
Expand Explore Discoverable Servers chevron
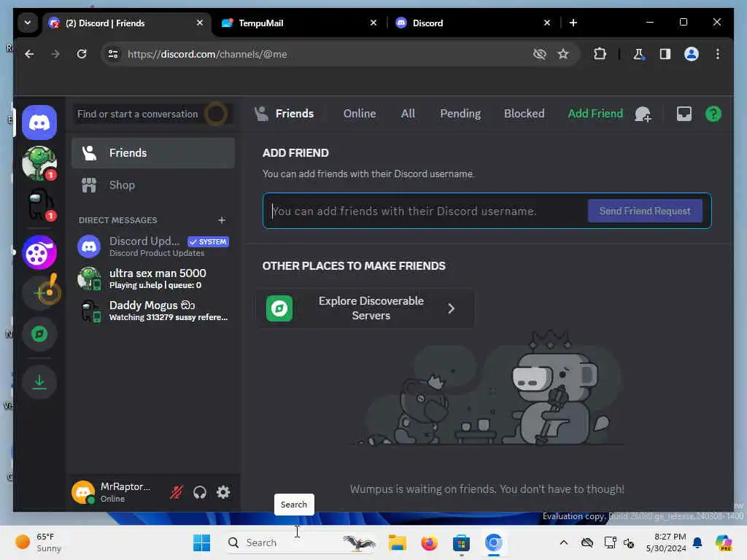(x=451, y=308)
